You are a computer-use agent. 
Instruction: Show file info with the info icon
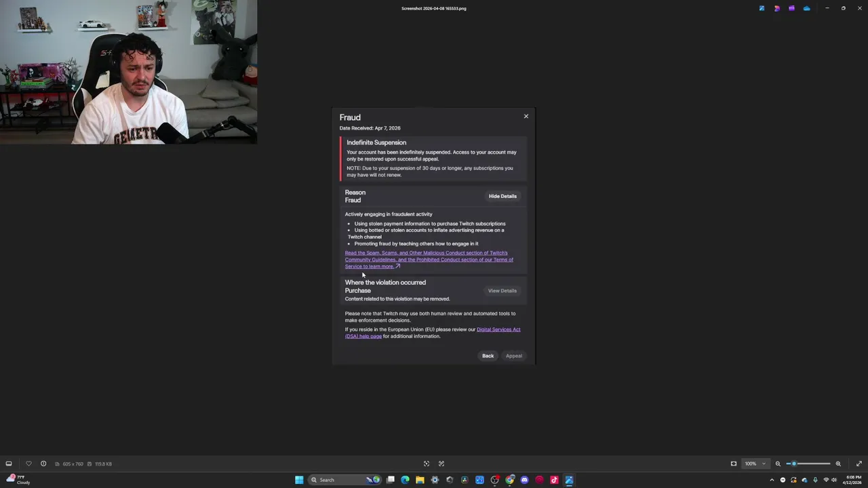[43, 464]
